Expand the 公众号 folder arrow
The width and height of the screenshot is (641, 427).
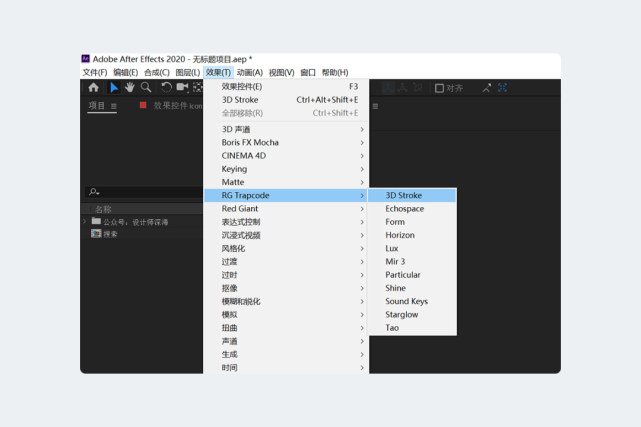[x=85, y=221]
